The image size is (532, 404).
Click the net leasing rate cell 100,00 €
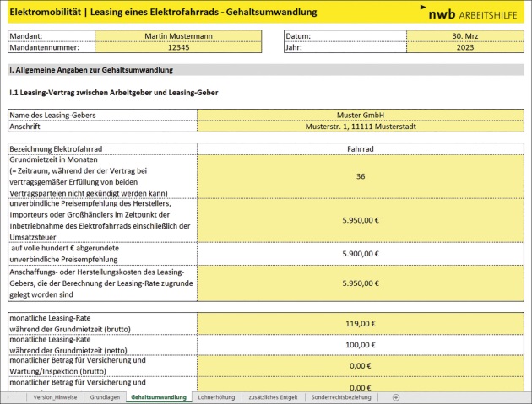tap(361, 344)
